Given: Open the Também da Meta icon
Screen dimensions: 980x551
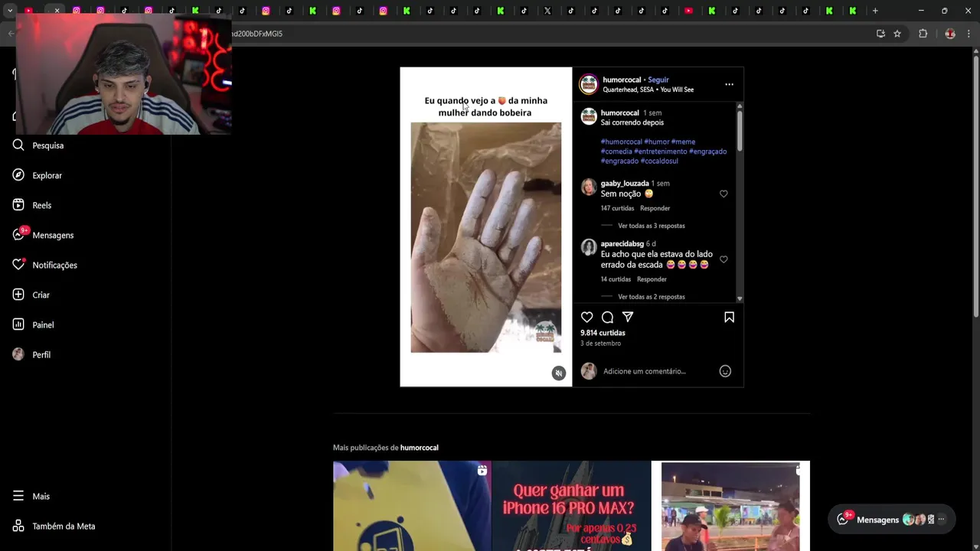Looking at the screenshot, I should click(x=18, y=526).
